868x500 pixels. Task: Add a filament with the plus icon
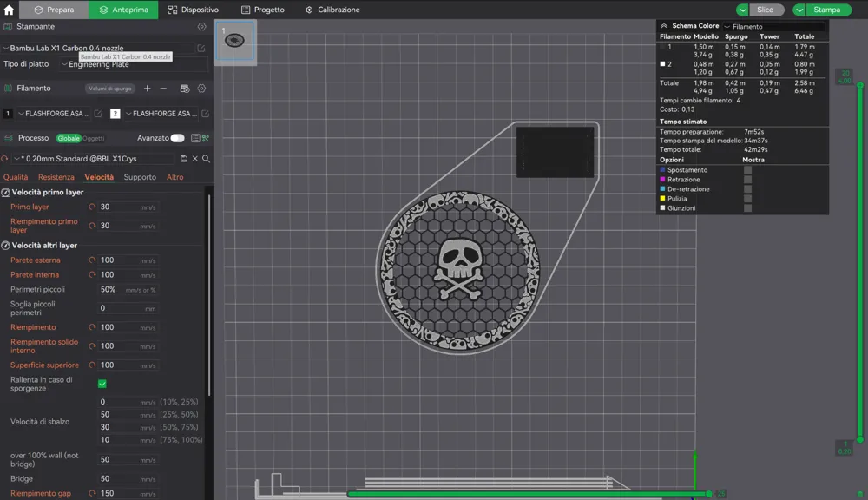pos(148,88)
